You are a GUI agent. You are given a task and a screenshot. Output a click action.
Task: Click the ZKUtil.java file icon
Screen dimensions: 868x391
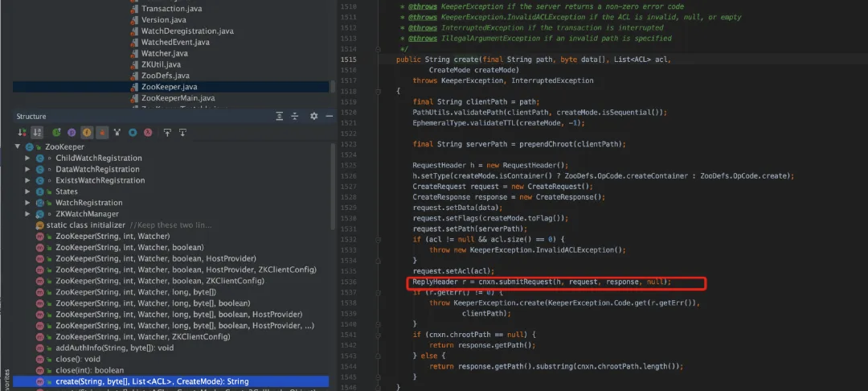click(134, 65)
